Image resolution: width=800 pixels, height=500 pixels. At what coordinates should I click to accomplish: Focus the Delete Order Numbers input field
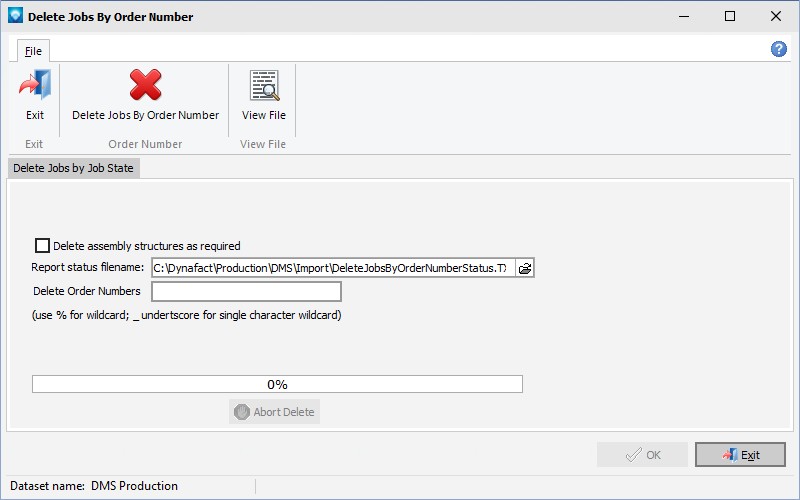pos(246,291)
